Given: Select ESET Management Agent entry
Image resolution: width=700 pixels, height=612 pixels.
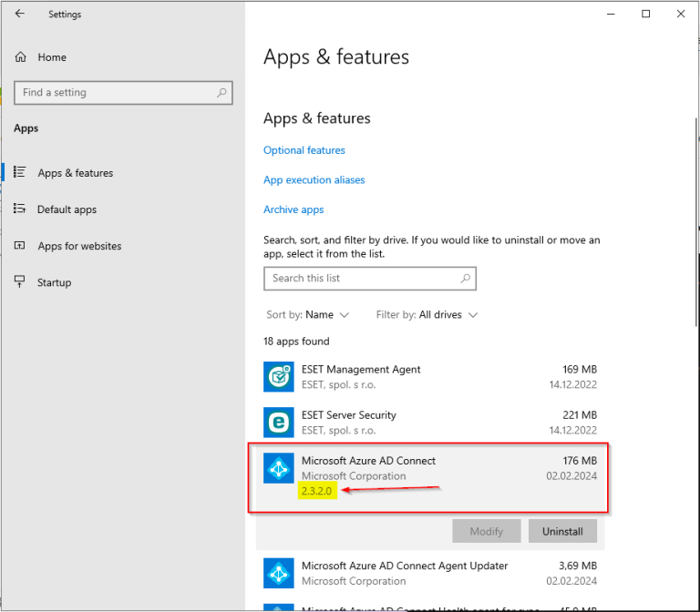Looking at the screenshot, I should tap(430, 377).
